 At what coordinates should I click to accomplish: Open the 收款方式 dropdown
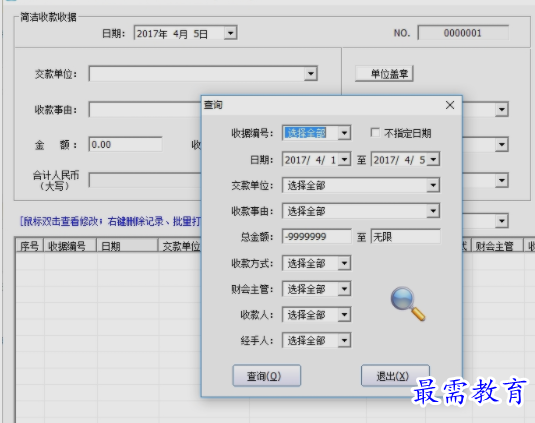click(x=344, y=263)
